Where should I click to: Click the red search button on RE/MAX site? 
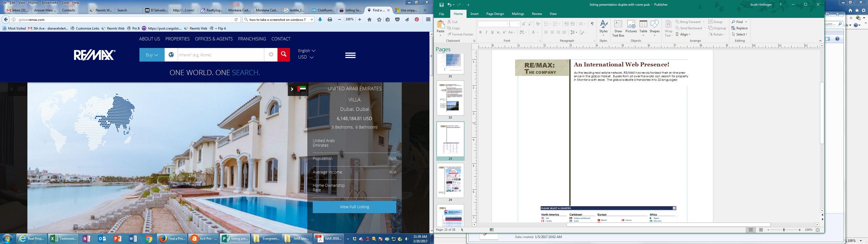tap(284, 54)
